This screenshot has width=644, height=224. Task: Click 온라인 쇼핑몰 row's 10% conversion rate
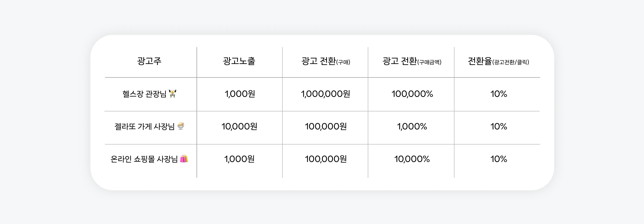[499, 159]
